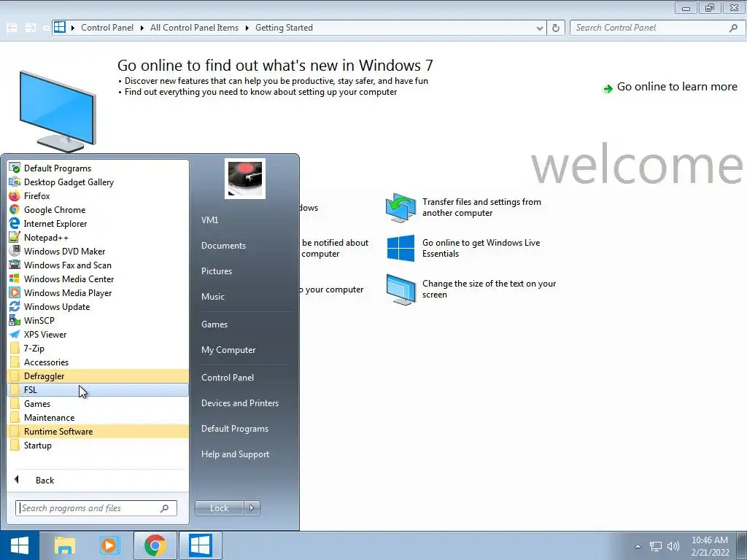Image resolution: width=747 pixels, height=560 pixels.
Task: Expand the Defraggler folder
Action: point(98,376)
